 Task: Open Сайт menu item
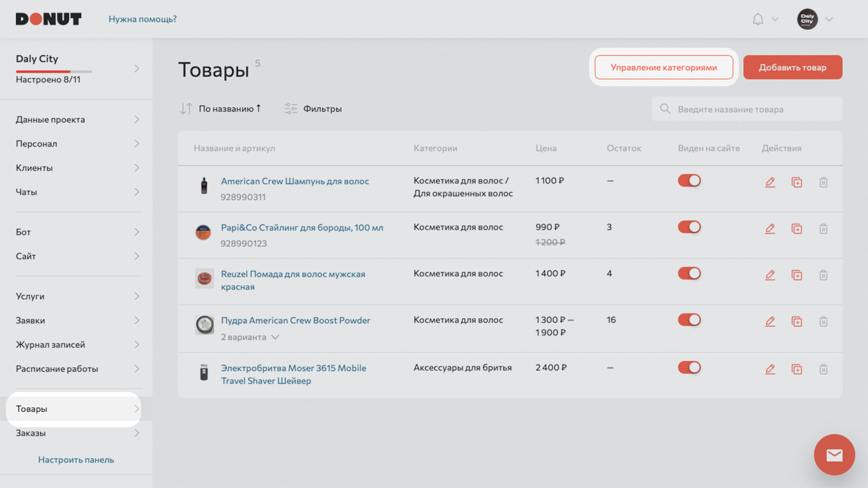click(x=76, y=256)
